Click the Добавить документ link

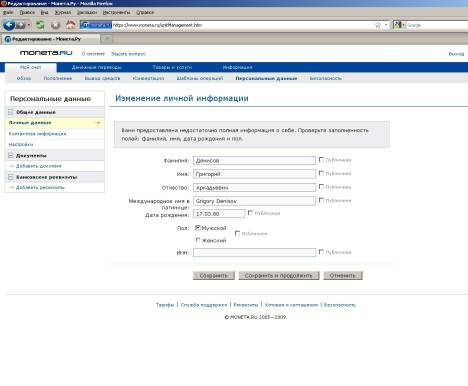(x=39, y=166)
